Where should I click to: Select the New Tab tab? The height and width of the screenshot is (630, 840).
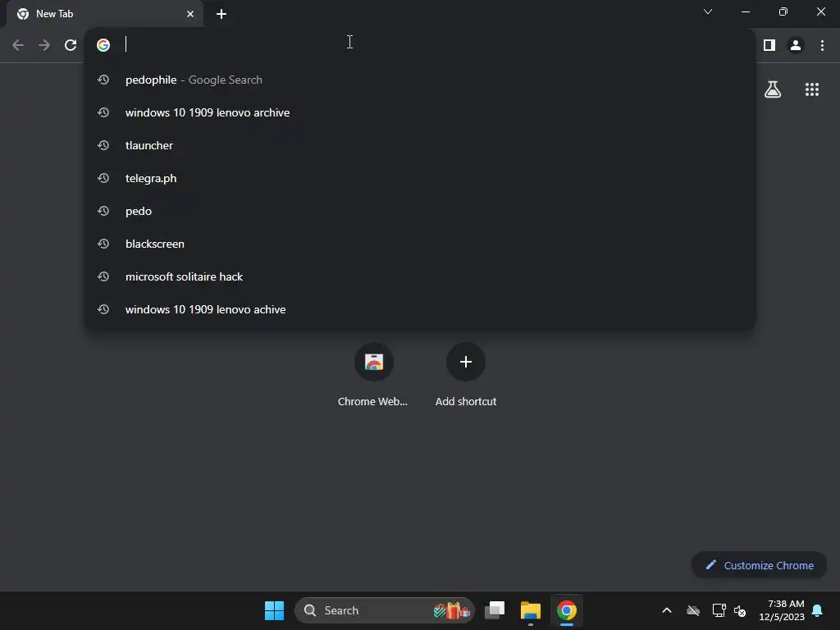pos(105,14)
